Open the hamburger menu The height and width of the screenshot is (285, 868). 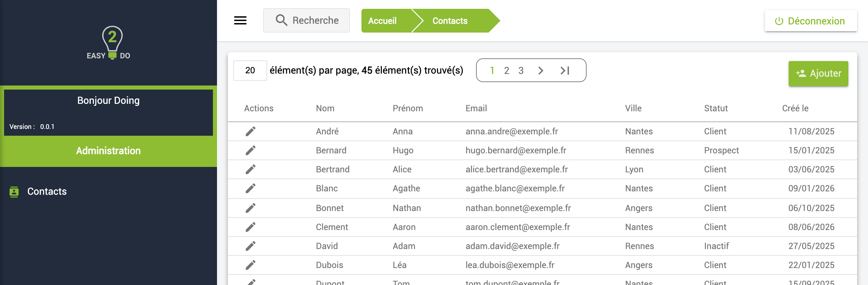coord(240,21)
